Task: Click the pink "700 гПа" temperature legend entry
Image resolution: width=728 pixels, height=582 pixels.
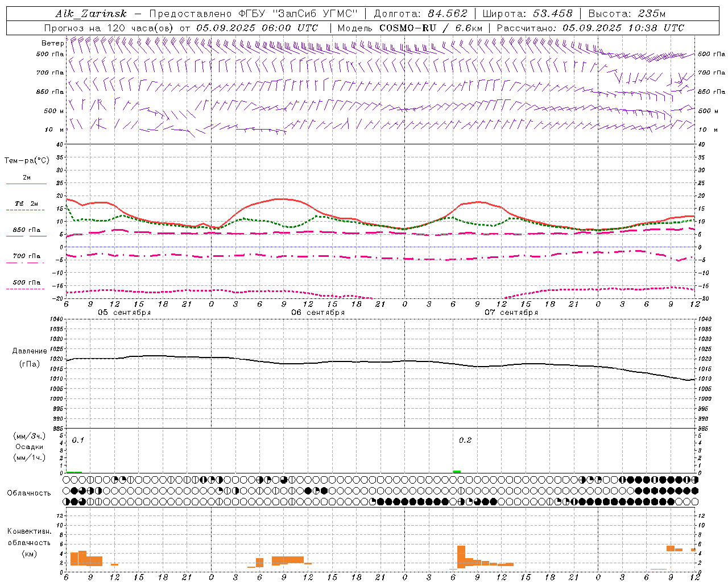Action: [27, 256]
